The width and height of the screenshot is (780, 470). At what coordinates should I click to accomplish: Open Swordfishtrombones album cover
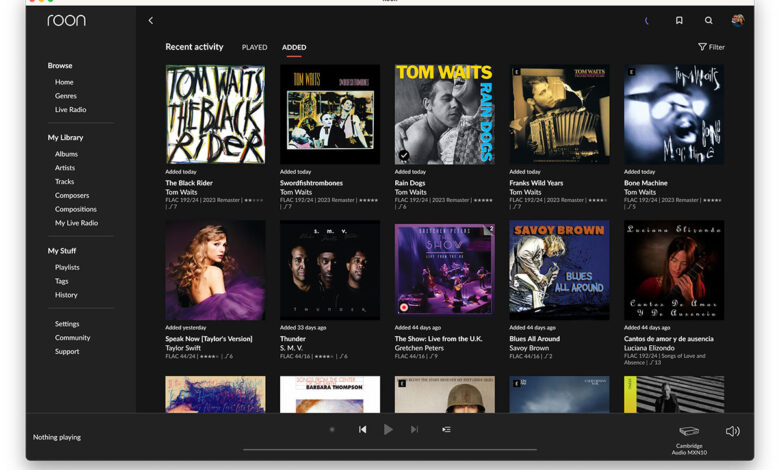pyautogui.click(x=330, y=114)
